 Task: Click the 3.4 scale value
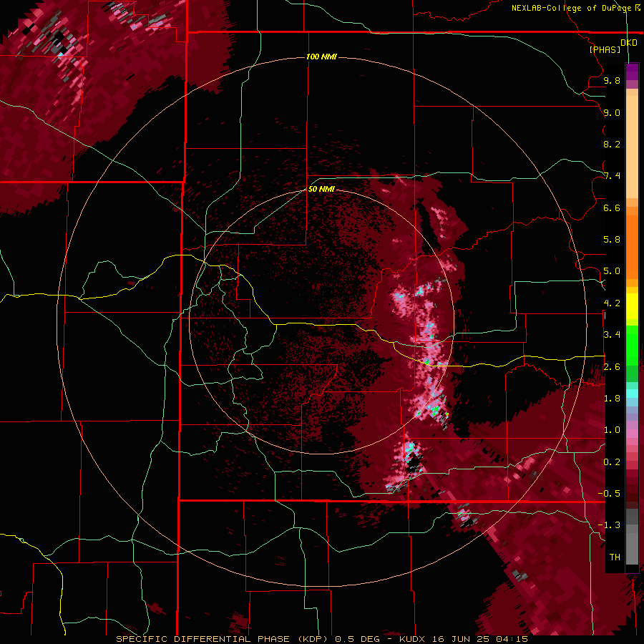click(612, 335)
